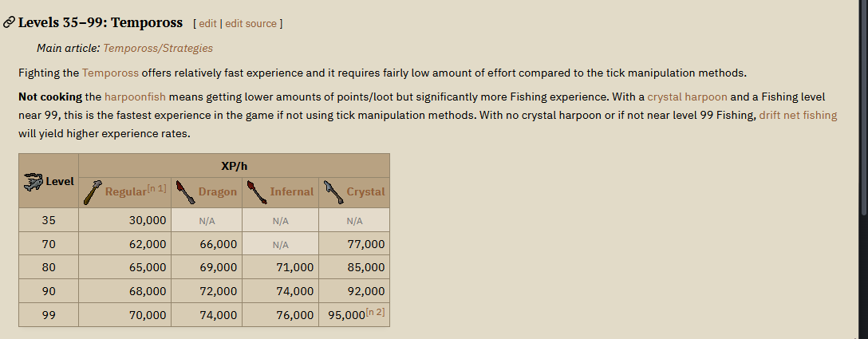Open the Regular harpoon column link

pyautogui.click(x=126, y=191)
